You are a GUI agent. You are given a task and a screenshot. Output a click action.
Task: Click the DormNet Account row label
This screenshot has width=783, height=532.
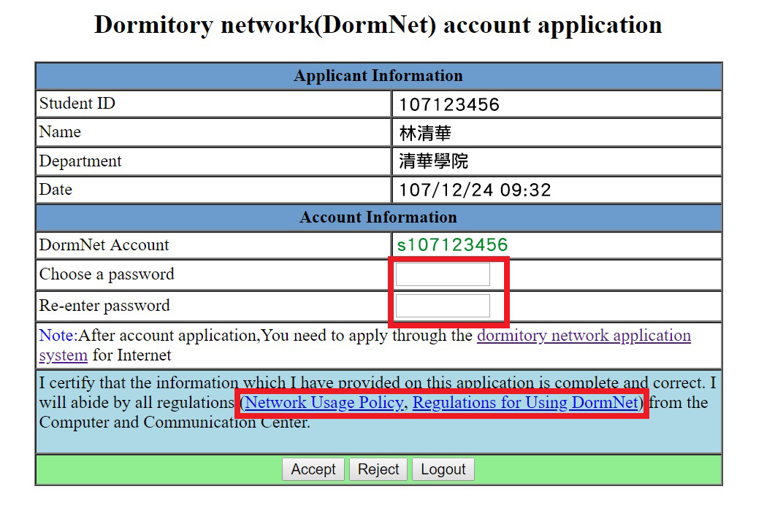tap(104, 245)
